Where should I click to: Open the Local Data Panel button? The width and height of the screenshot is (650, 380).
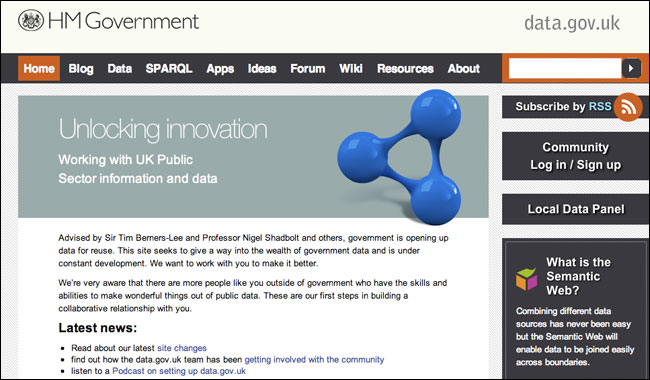pyautogui.click(x=576, y=209)
